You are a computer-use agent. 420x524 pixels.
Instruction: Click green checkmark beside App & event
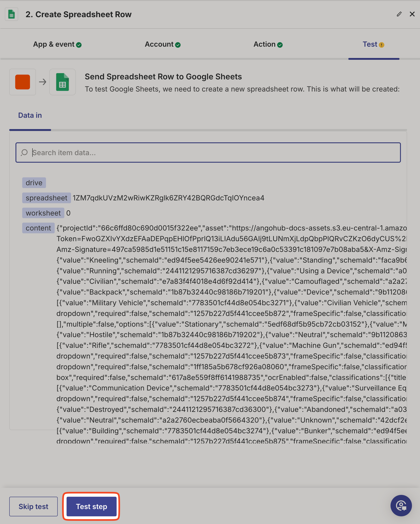[79, 45]
